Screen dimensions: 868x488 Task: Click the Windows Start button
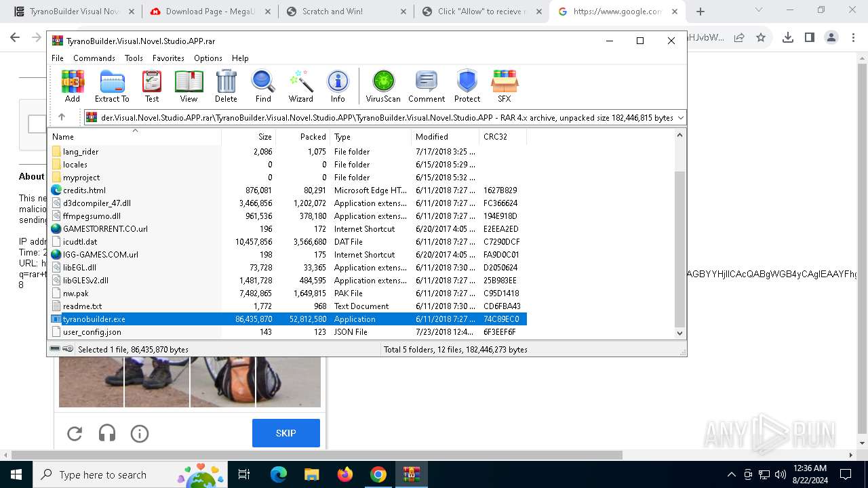16,474
